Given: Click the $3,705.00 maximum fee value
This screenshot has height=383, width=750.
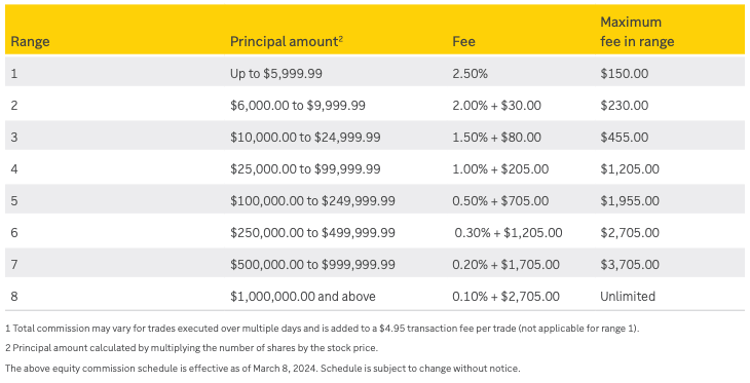Looking at the screenshot, I should [629, 264].
